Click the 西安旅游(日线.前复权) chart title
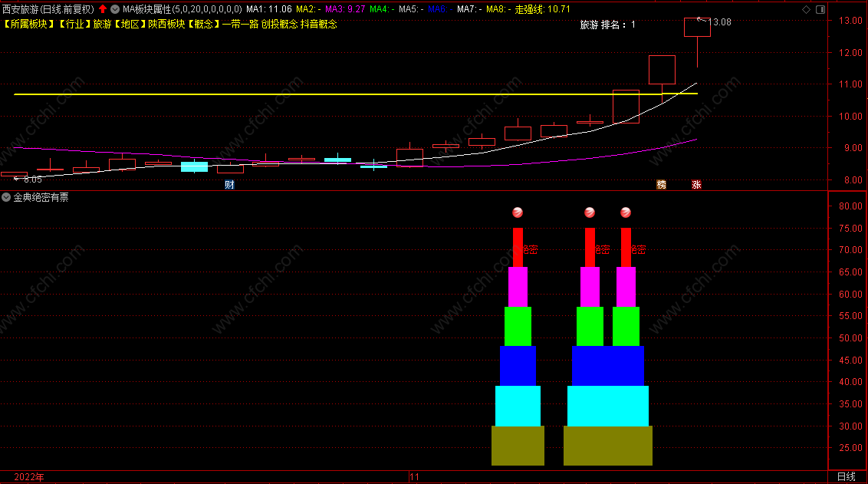The height and width of the screenshot is (484, 868). [x=48, y=9]
